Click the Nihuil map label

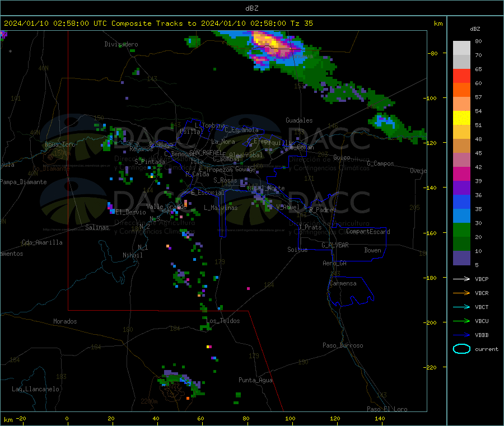[132, 255]
